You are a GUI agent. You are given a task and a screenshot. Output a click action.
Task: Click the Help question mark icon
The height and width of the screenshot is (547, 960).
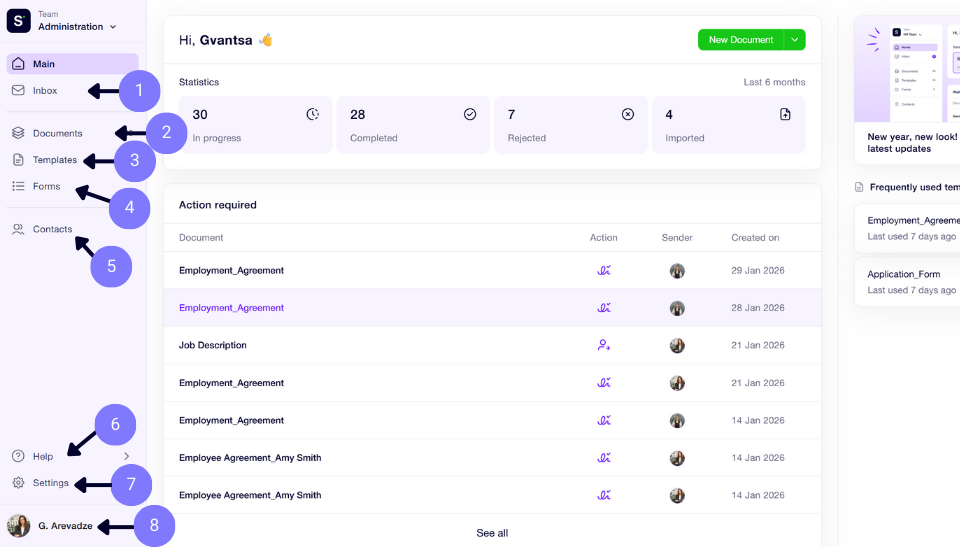[18, 456]
